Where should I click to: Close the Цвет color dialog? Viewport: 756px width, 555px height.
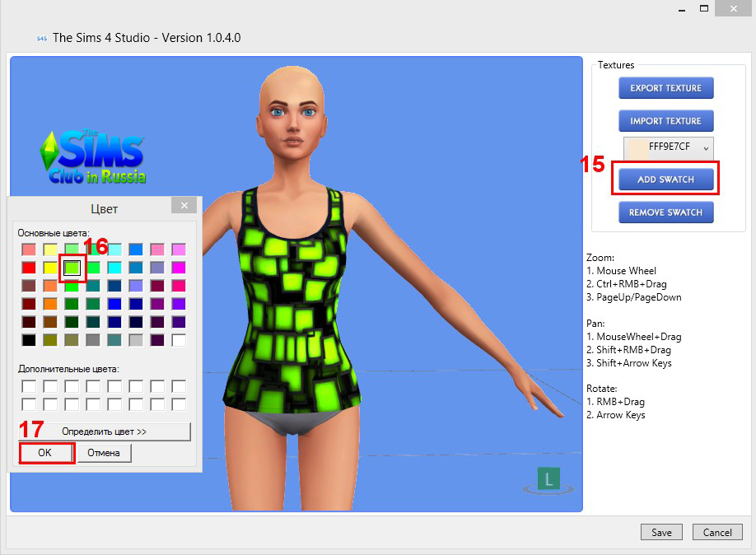184,206
